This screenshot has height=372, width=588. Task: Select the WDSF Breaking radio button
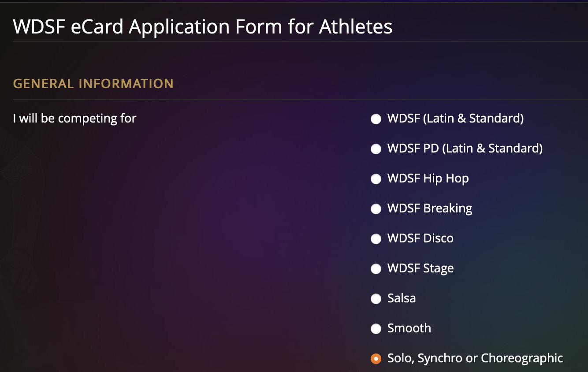376,209
